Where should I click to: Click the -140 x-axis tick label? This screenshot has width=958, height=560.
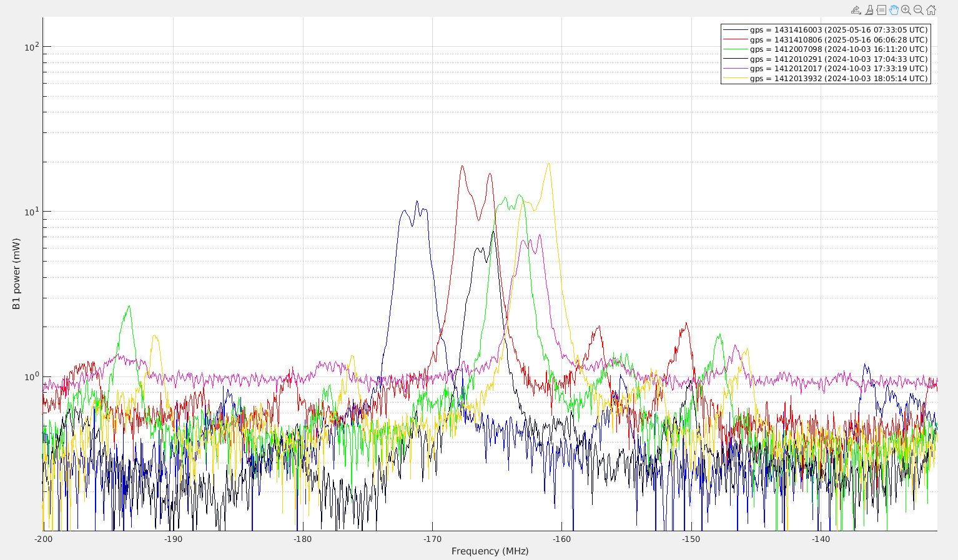(x=821, y=539)
